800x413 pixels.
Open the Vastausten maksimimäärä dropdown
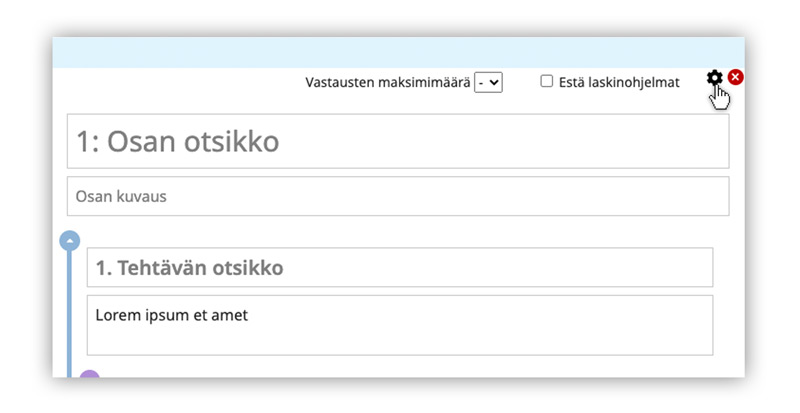click(488, 83)
